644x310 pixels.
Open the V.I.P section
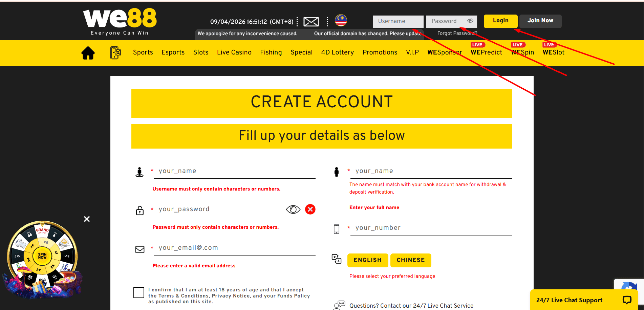click(x=412, y=52)
